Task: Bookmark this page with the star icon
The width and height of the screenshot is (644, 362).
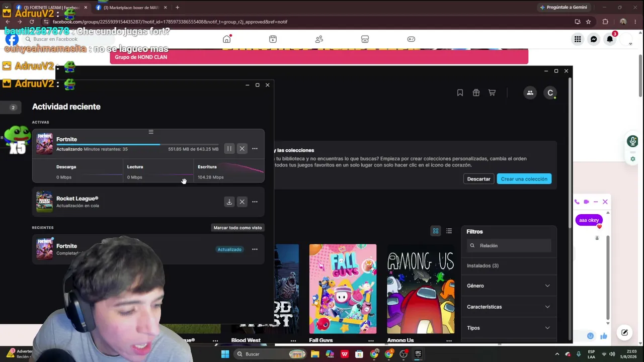Action: [x=588, y=22]
